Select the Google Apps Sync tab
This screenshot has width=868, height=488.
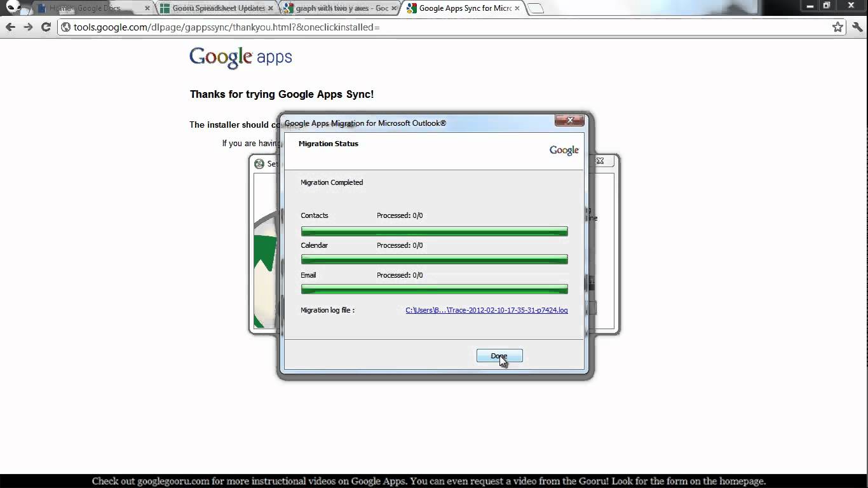pyautogui.click(x=465, y=8)
